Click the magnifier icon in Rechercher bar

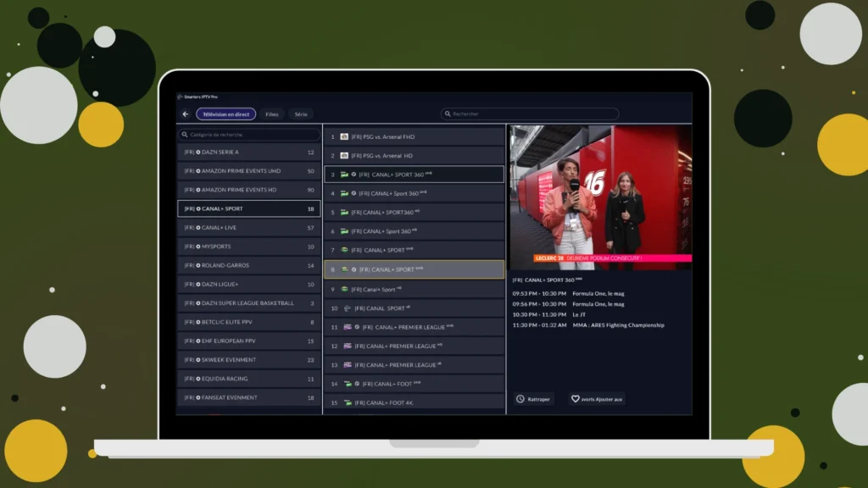coord(448,114)
